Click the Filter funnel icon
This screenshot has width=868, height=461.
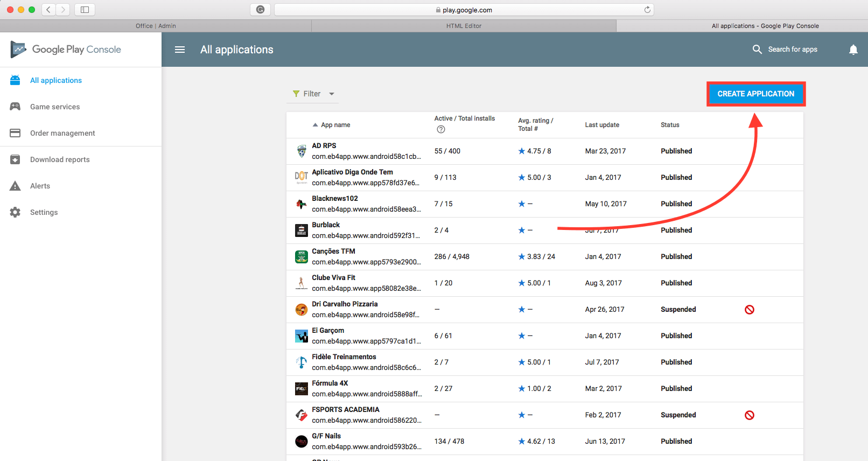(x=296, y=94)
